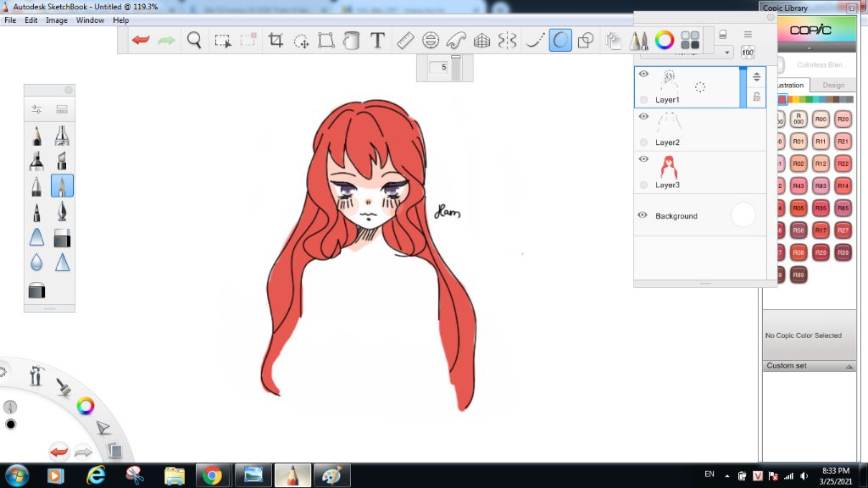Image resolution: width=868 pixels, height=488 pixels.
Task: Open the Brush Library from top toolbar
Action: click(x=639, y=40)
